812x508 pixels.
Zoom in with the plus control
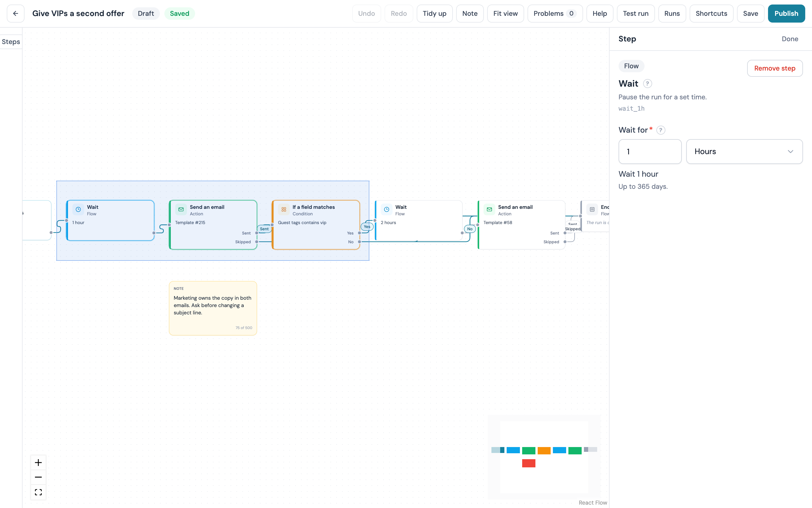pyautogui.click(x=38, y=463)
